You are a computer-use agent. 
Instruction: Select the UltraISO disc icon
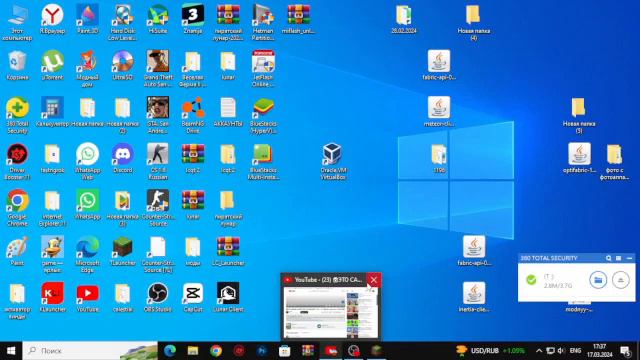122,67
